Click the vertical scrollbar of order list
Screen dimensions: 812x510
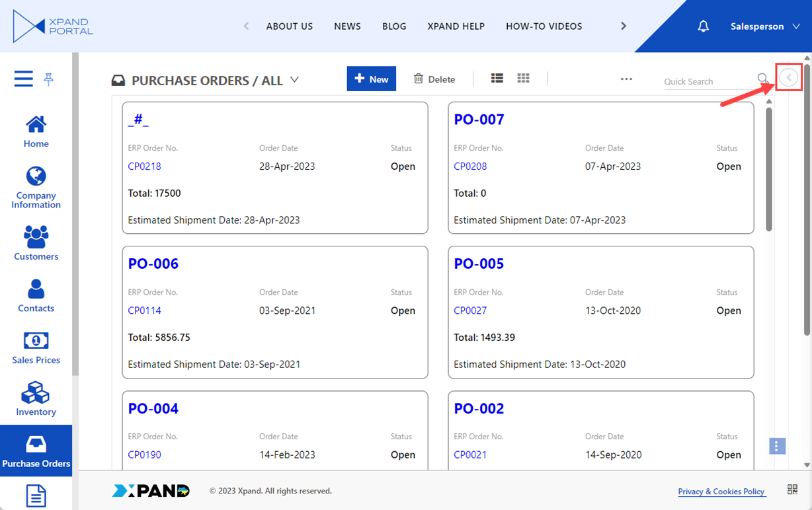coord(769,168)
